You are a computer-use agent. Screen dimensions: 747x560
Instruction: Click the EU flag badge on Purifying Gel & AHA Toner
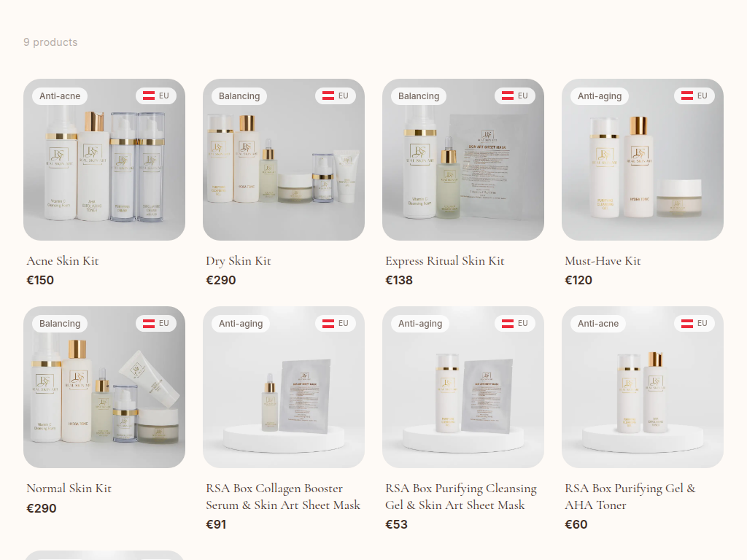pos(694,323)
